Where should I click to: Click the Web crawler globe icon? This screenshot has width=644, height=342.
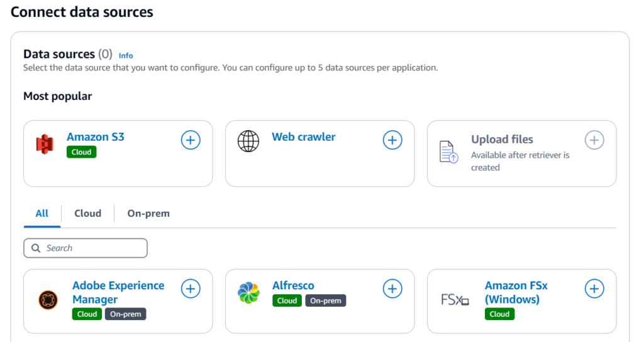(x=248, y=141)
